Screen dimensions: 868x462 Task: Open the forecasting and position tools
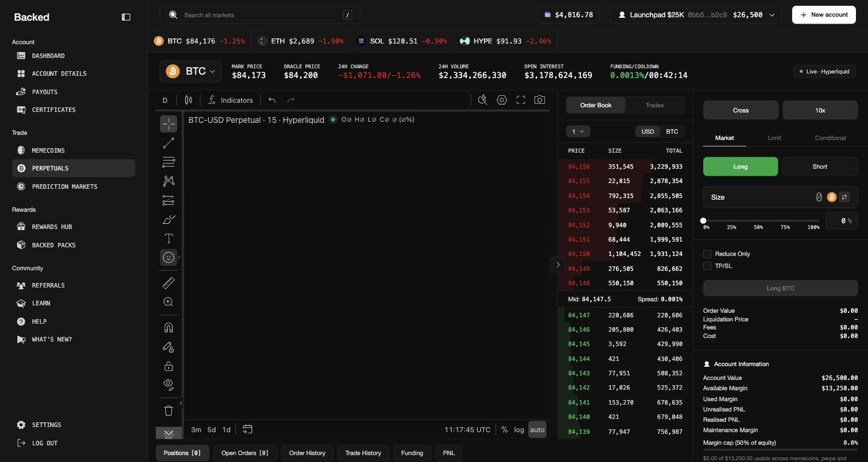pos(168,200)
